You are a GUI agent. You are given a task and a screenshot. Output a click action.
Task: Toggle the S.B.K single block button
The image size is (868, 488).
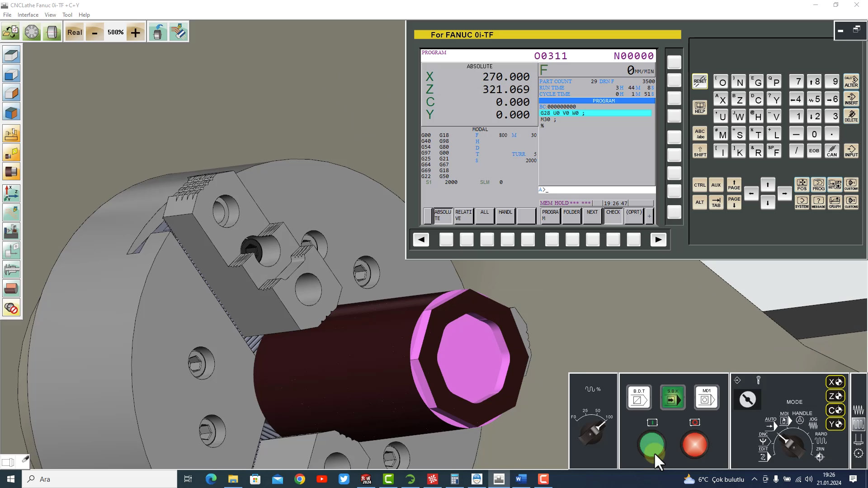(673, 397)
